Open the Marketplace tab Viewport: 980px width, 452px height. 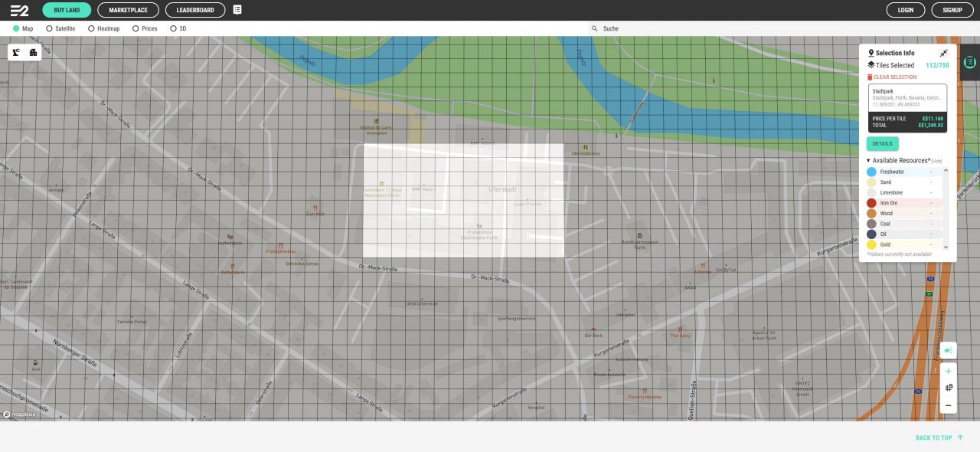coord(128,10)
